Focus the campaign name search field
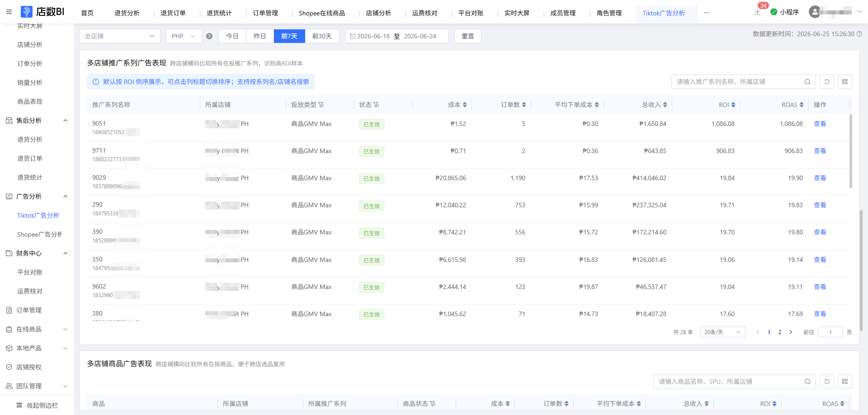 [x=744, y=82]
